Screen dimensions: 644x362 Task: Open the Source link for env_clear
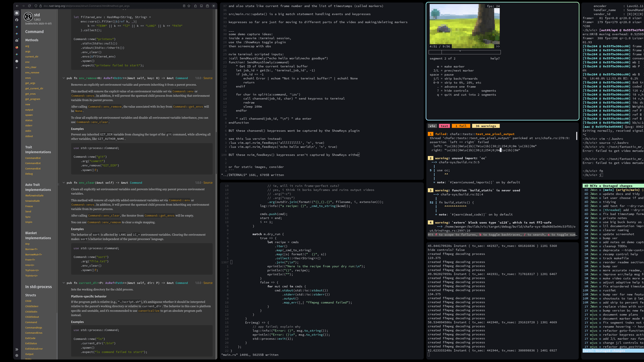[208, 183]
